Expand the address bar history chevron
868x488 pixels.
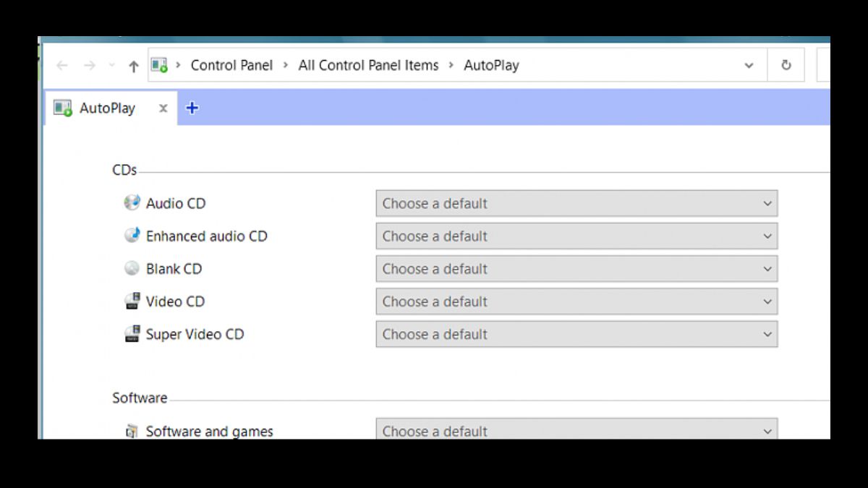(749, 65)
